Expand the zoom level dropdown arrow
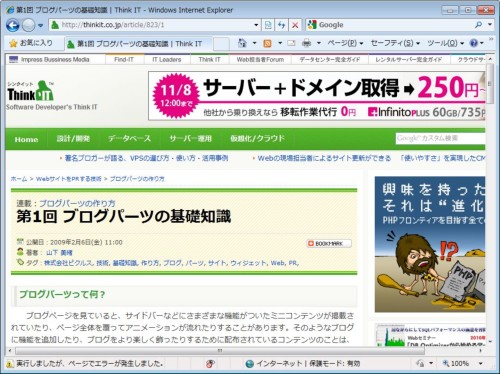500x374 pixels. (480, 364)
